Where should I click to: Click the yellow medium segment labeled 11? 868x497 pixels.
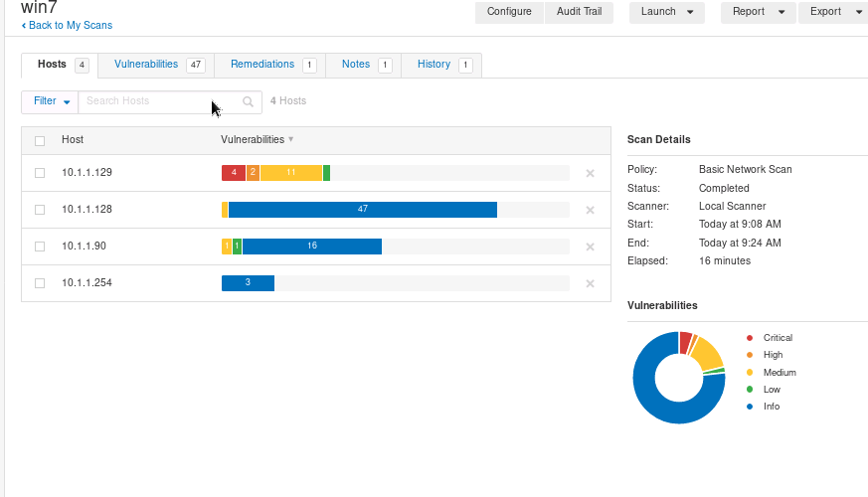pos(291,173)
